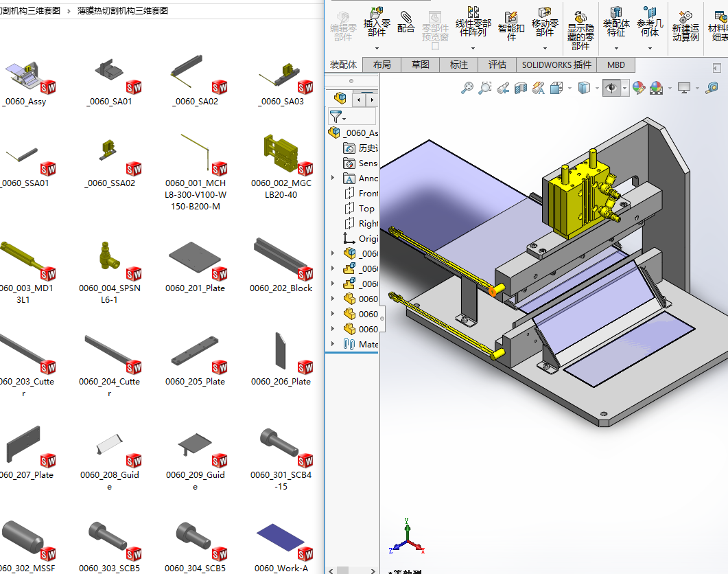The width and height of the screenshot is (728, 574).
Task: Select the Right plane in tree
Action: coord(361,224)
